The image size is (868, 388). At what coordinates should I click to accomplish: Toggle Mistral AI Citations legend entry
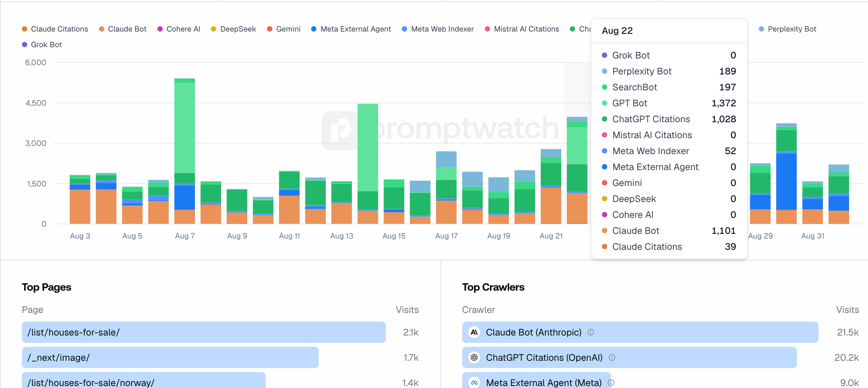click(x=522, y=29)
